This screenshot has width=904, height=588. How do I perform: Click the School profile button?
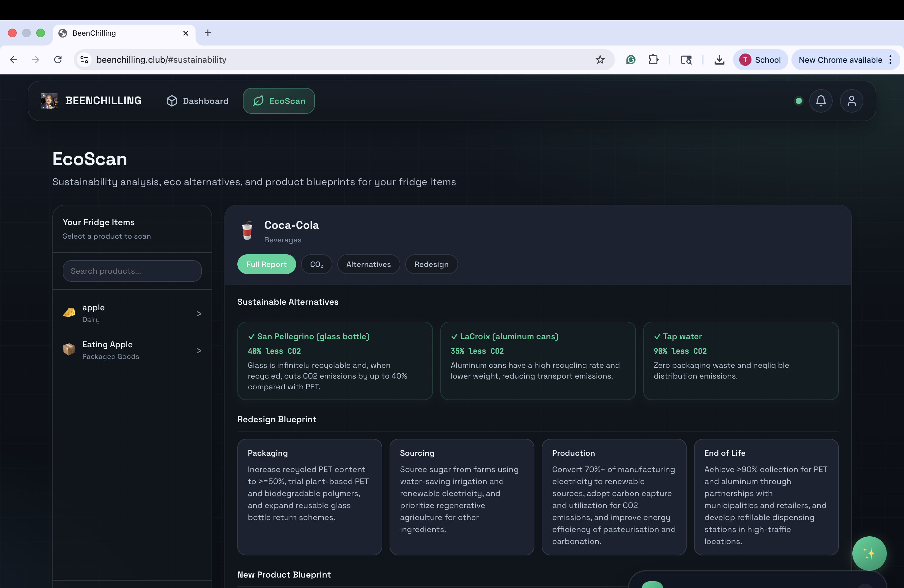click(x=760, y=60)
